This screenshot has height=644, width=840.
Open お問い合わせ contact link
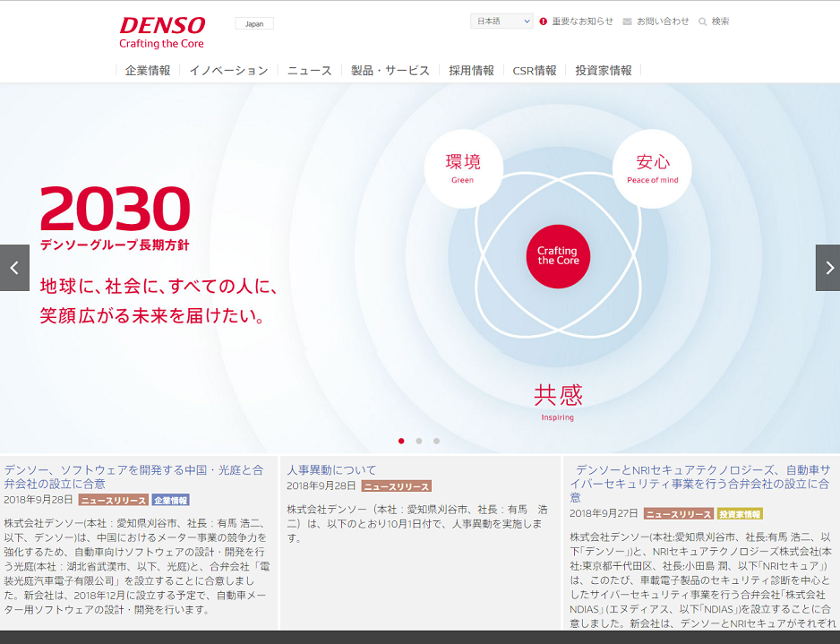tap(663, 21)
